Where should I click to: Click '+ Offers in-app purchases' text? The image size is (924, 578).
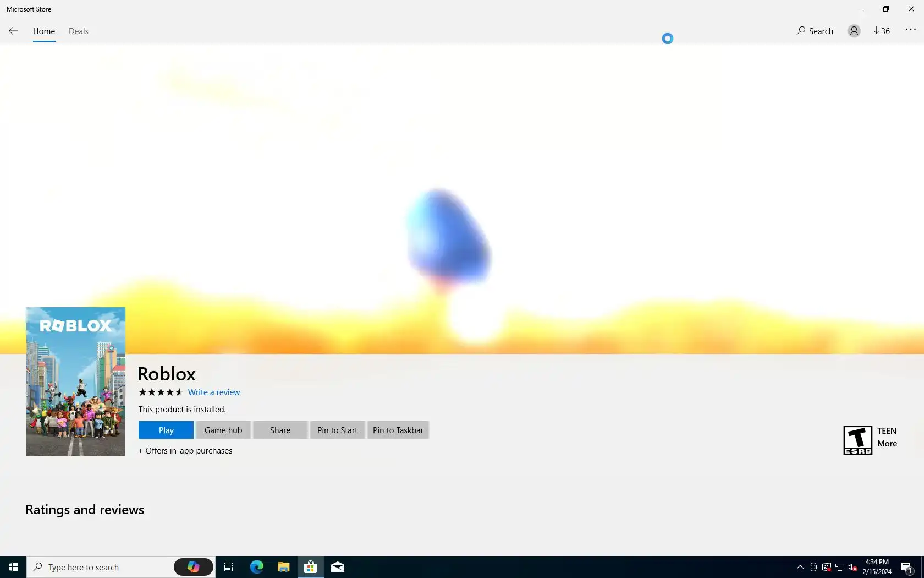click(185, 451)
